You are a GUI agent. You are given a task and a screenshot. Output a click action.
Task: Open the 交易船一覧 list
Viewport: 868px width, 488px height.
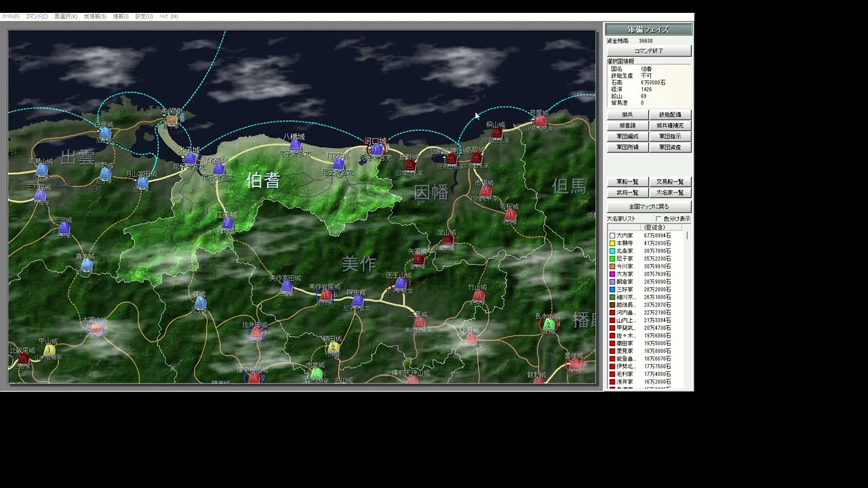click(670, 182)
